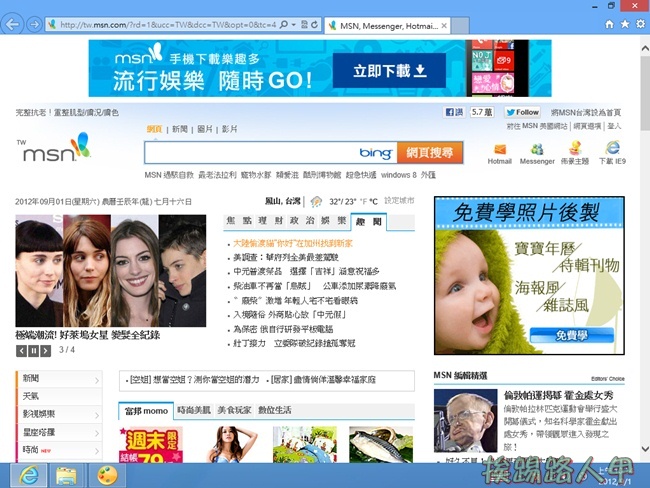
Task: Switch temperature to °F
Action: coord(363,202)
